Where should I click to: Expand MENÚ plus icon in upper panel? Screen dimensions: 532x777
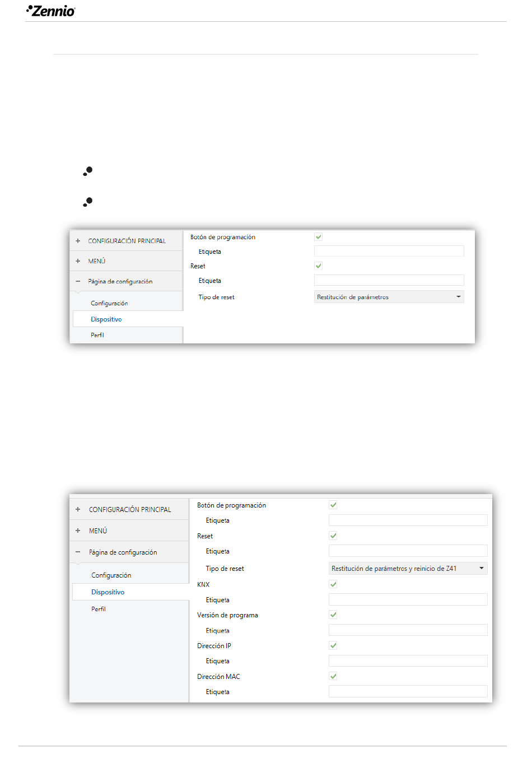[78, 261]
